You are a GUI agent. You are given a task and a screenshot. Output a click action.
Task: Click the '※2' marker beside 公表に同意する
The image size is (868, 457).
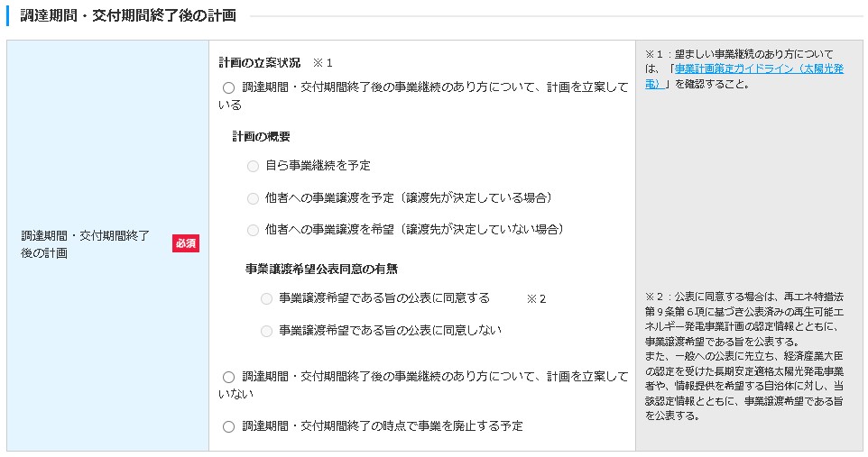(537, 298)
